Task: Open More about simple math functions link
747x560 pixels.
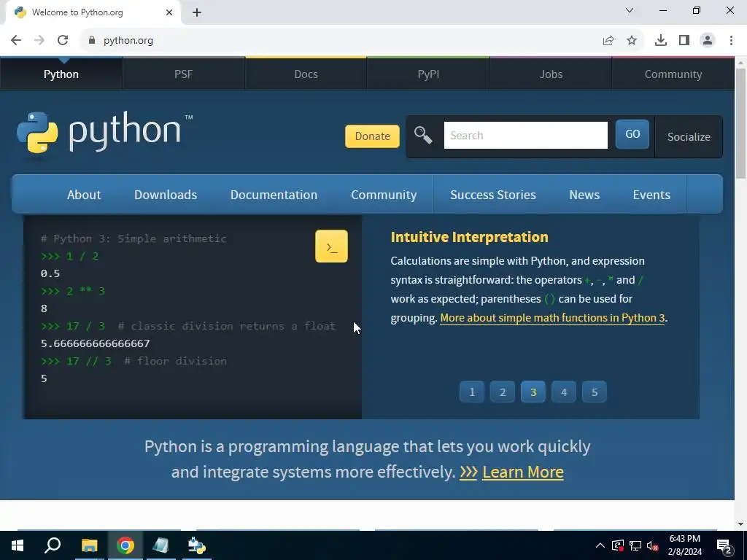Action: pos(552,318)
